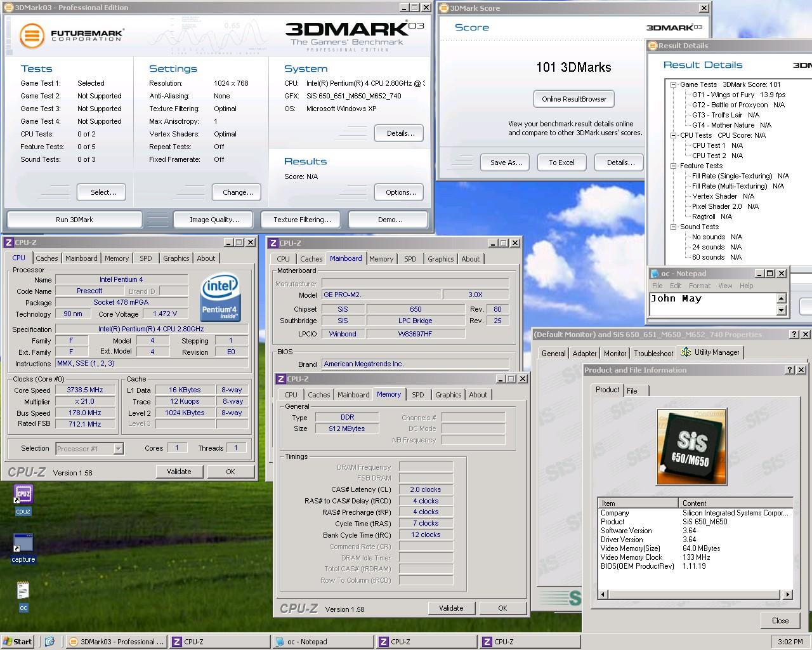Open the oc text file desktop icon
This screenshot has width=812, height=650.
pyautogui.click(x=23, y=591)
